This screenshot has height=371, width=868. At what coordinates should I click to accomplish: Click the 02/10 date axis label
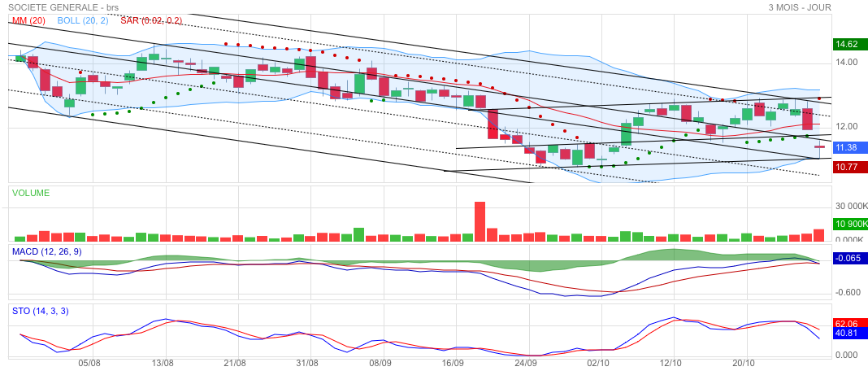[598, 363]
